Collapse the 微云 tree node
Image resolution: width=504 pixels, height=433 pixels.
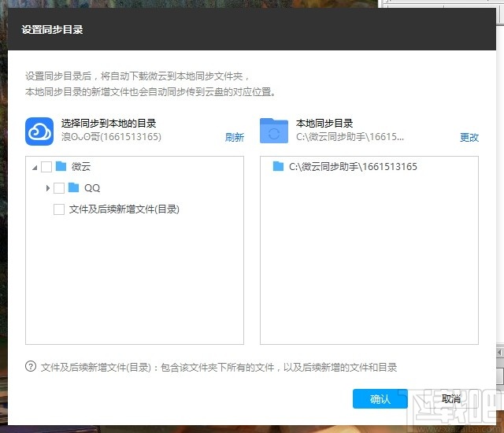[35, 168]
